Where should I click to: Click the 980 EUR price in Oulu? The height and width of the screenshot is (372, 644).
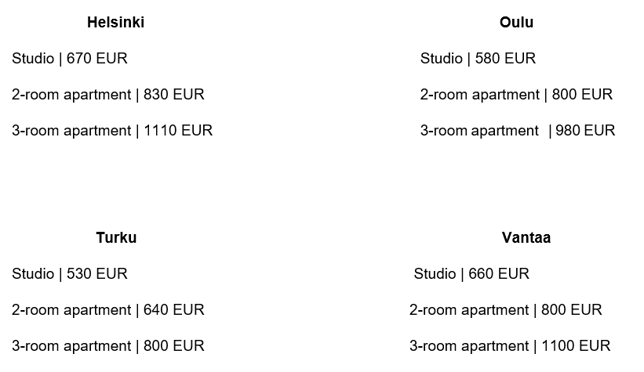pyautogui.click(x=585, y=131)
